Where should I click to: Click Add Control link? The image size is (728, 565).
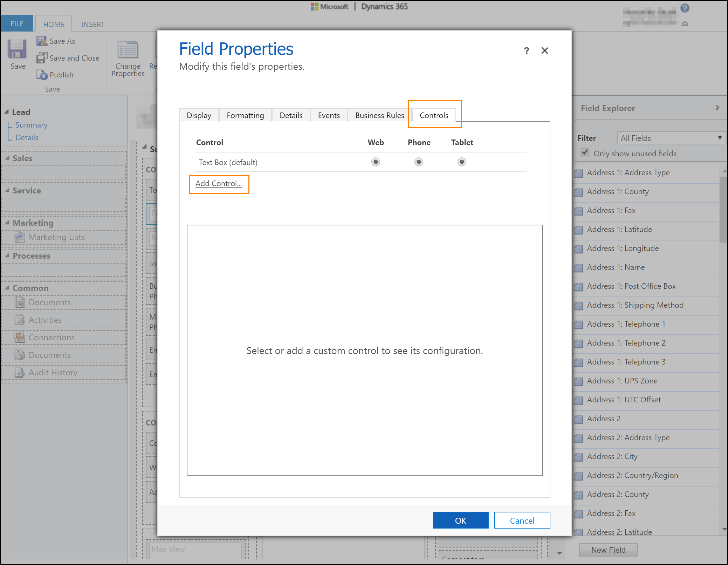(x=219, y=183)
